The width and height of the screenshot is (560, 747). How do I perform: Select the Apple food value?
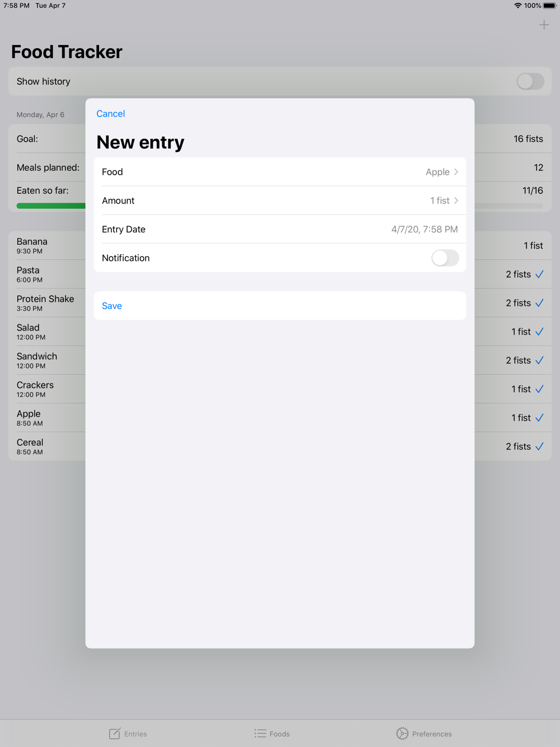(437, 172)
